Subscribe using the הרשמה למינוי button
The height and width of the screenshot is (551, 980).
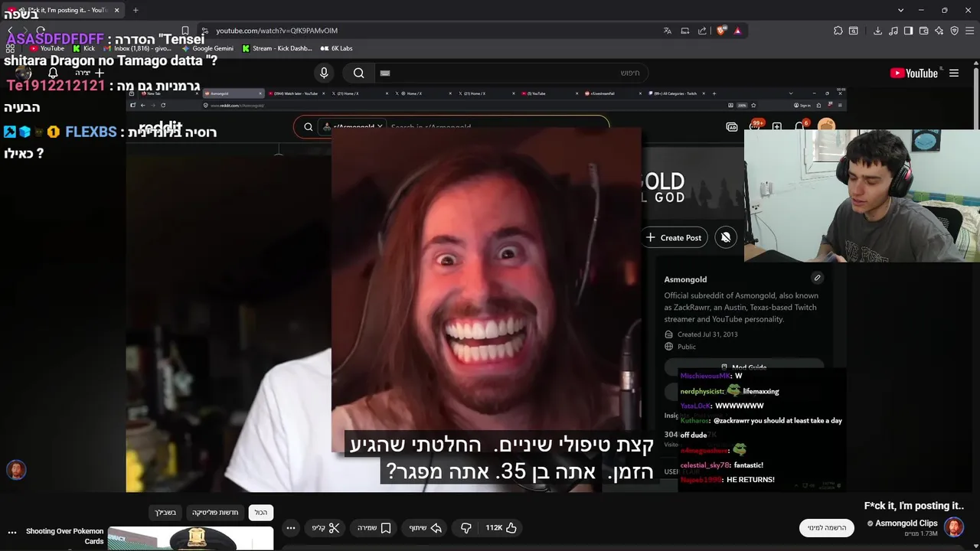coord(827,527)
